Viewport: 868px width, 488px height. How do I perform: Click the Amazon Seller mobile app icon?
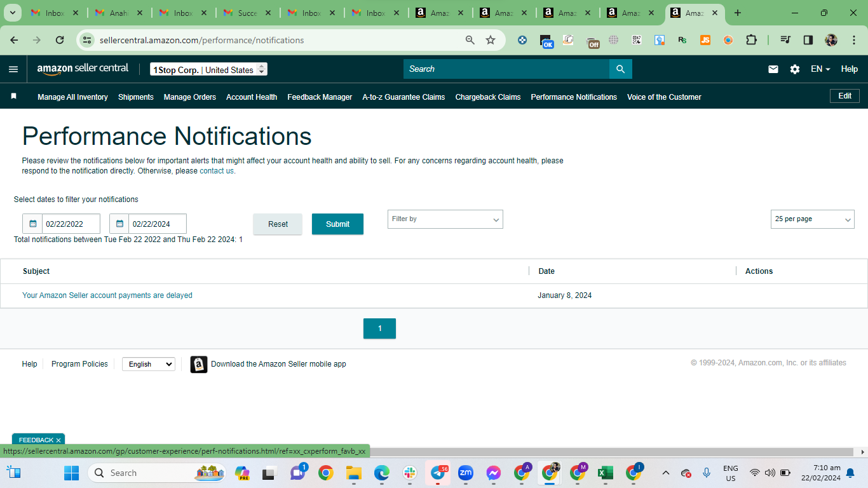pyautogui.click(x=199, y=364)
